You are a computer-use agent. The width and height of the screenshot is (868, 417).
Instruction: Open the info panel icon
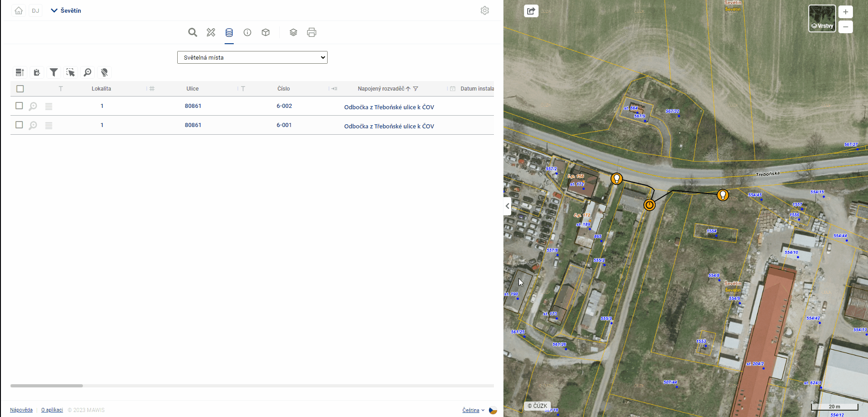coord(247,32)
